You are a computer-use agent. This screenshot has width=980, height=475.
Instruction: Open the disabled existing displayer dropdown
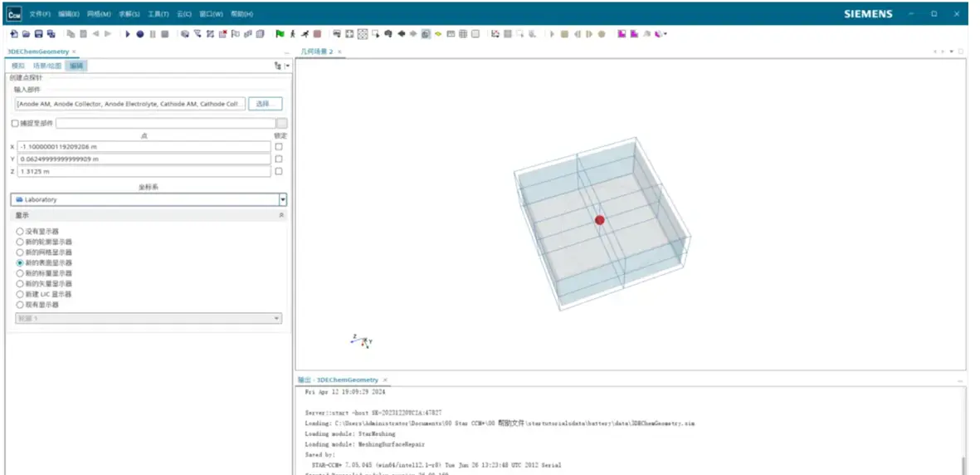(x=149, y=319)
